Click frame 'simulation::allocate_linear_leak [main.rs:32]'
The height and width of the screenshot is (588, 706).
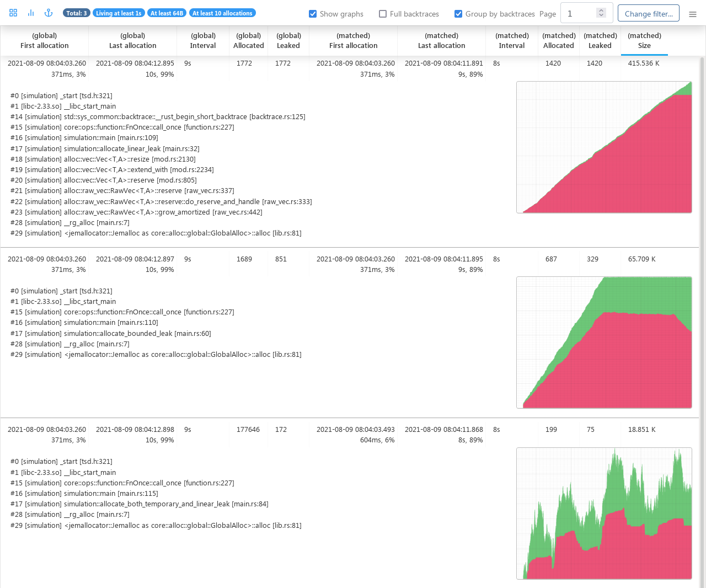click(x=132, y=148)
